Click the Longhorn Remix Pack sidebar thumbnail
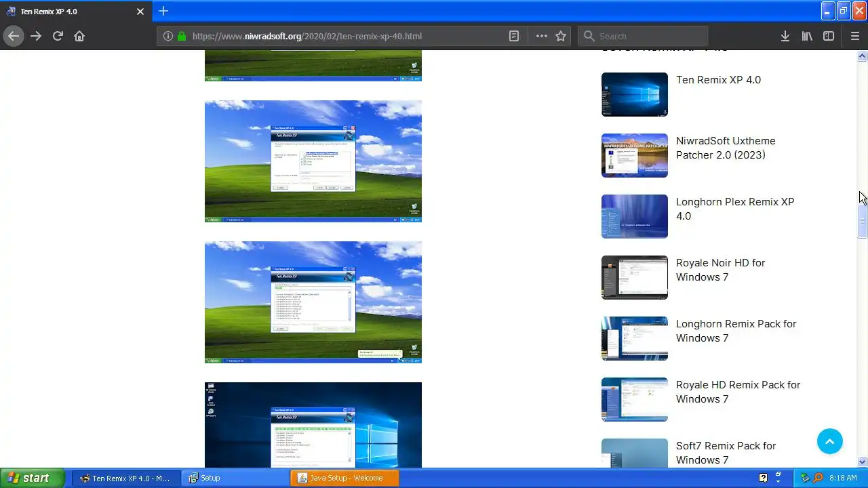 point(635,338)
